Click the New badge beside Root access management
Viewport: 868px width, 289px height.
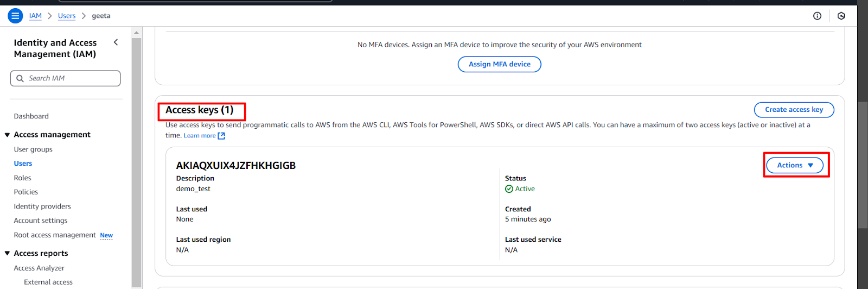click(x=106, y=236)
